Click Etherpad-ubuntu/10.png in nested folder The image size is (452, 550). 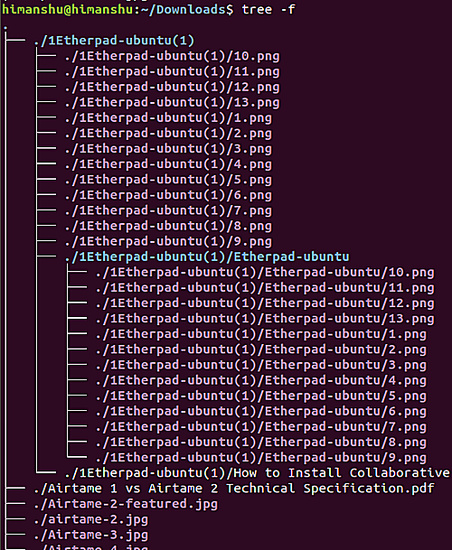tap(265, 272)
